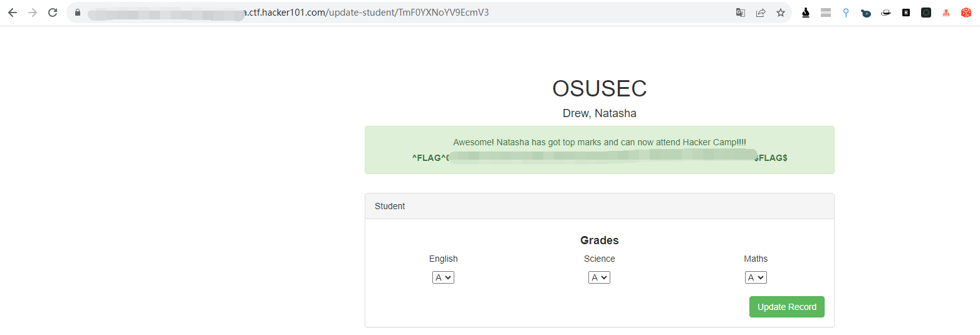Image resolution: width=980 pixels, height=335 pixels.
Task: Open the fedora hat extension icon
Action: 886,13
